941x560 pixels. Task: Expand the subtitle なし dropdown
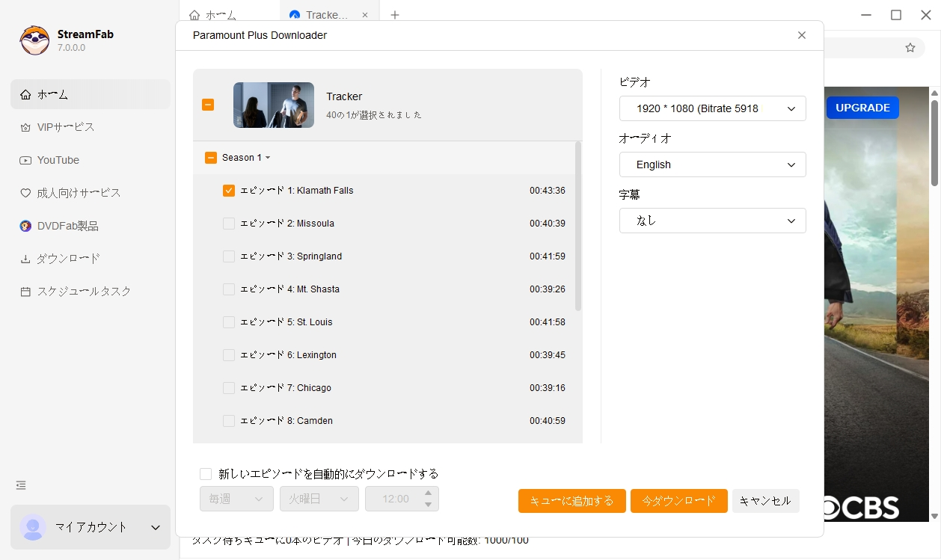(x=712, y=221)
